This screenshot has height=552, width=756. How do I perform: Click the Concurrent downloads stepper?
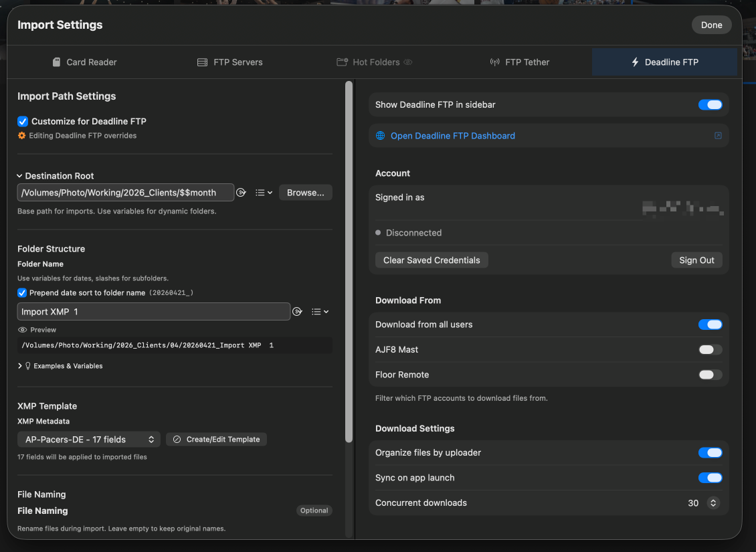[713, 503]
